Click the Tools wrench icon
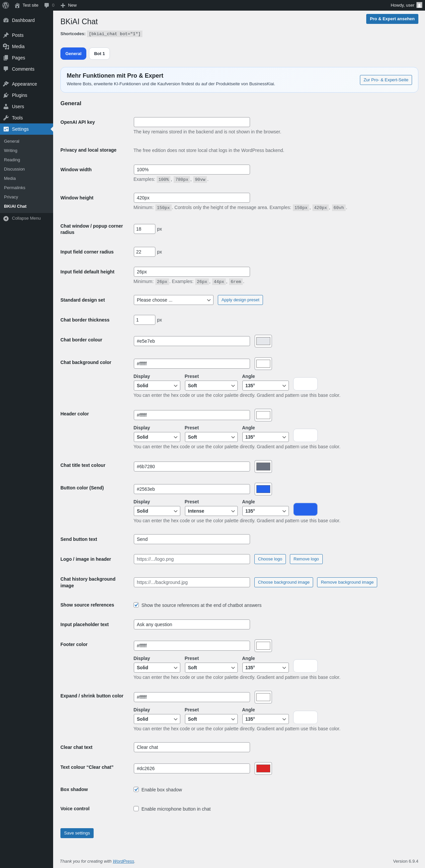 [6, 118]
